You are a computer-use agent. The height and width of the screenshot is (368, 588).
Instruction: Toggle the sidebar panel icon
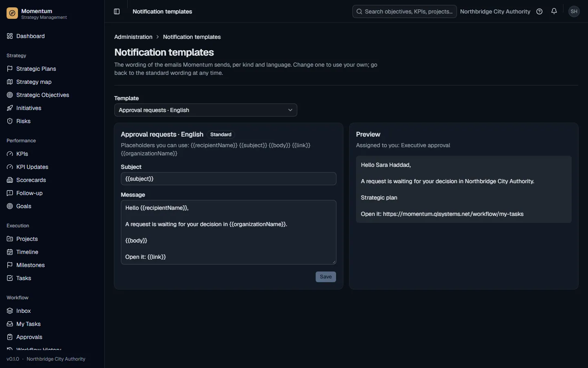(x=117, y=11)
